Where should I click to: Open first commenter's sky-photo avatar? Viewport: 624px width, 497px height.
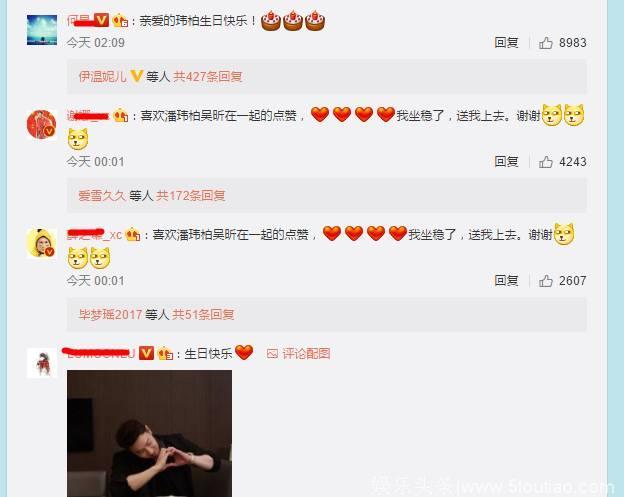[42, 30]
